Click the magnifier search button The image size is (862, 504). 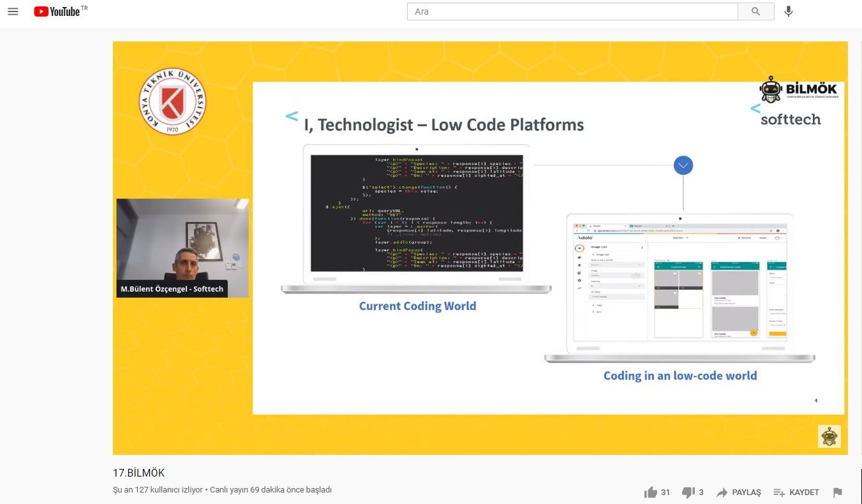pos(755,11)
